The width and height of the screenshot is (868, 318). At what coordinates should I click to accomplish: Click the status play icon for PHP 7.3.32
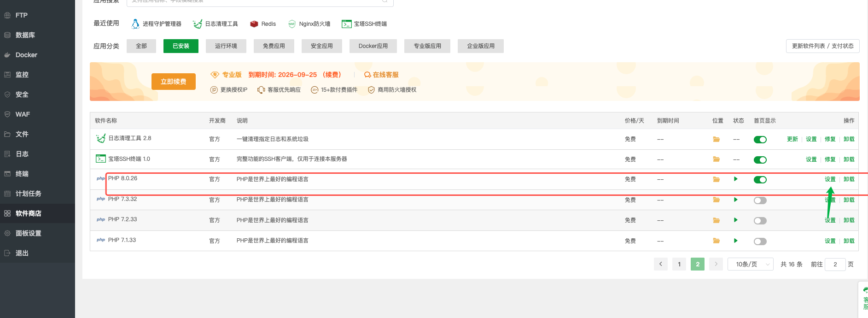(736, 200)
